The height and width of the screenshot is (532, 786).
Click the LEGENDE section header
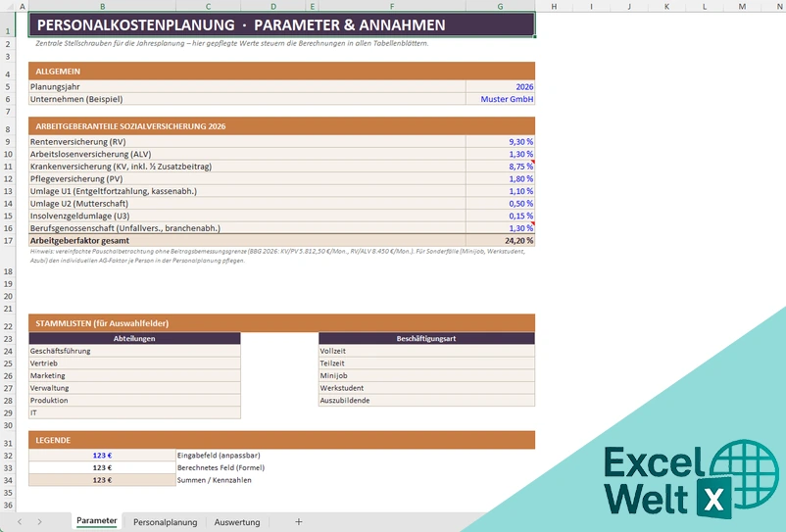[281, 440]
